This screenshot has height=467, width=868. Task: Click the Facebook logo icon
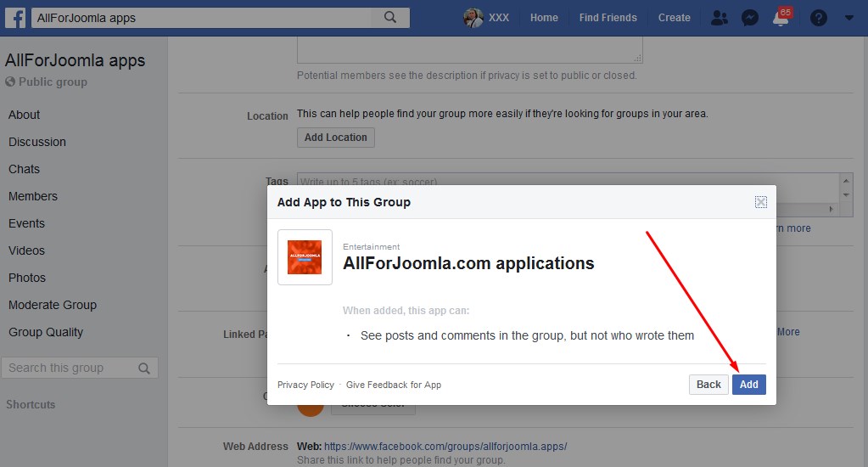coord(16,18)
